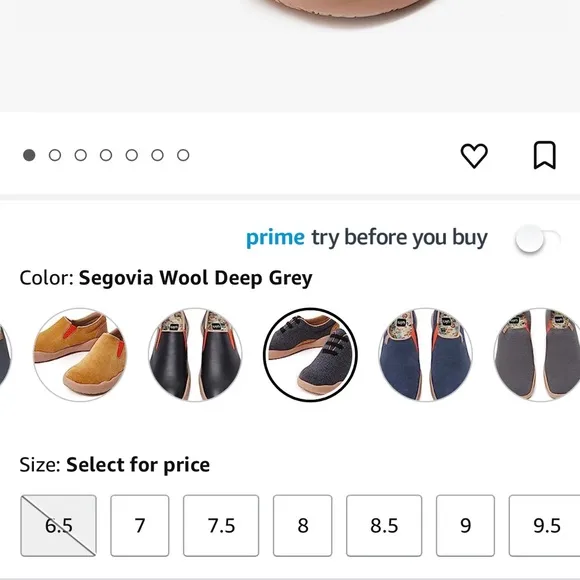Viewport: 580px width, 580px height.
Task: Select size 9.5
Action: click(544, 525)
